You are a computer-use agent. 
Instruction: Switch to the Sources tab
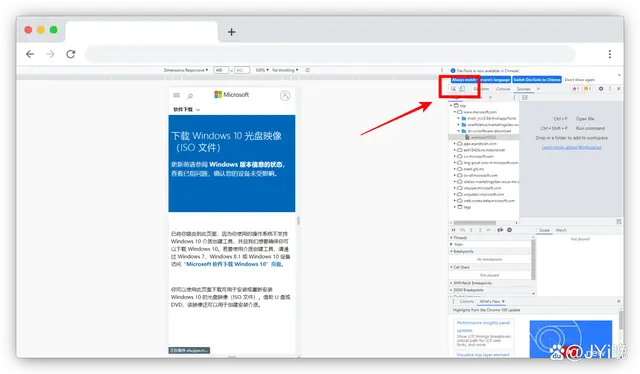click(523, 89)
